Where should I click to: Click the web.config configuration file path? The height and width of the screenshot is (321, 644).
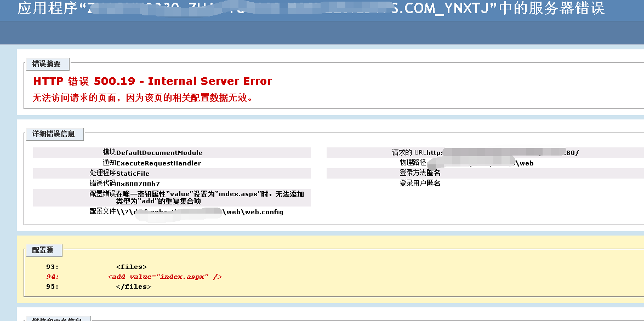(200, 212)
